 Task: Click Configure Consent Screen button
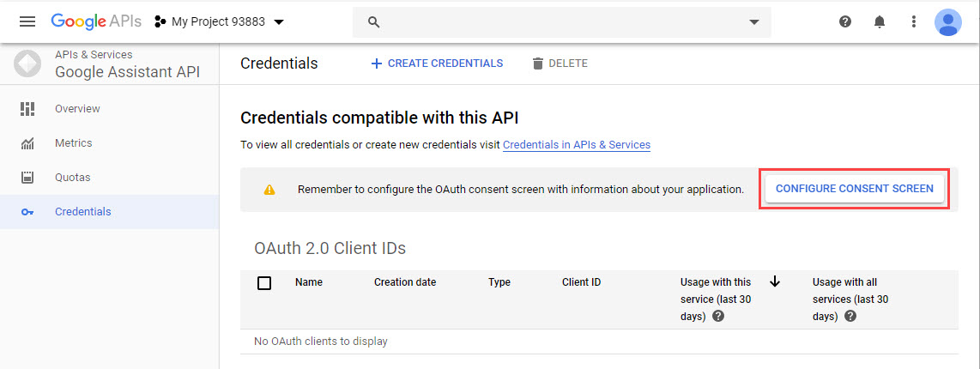855,188
